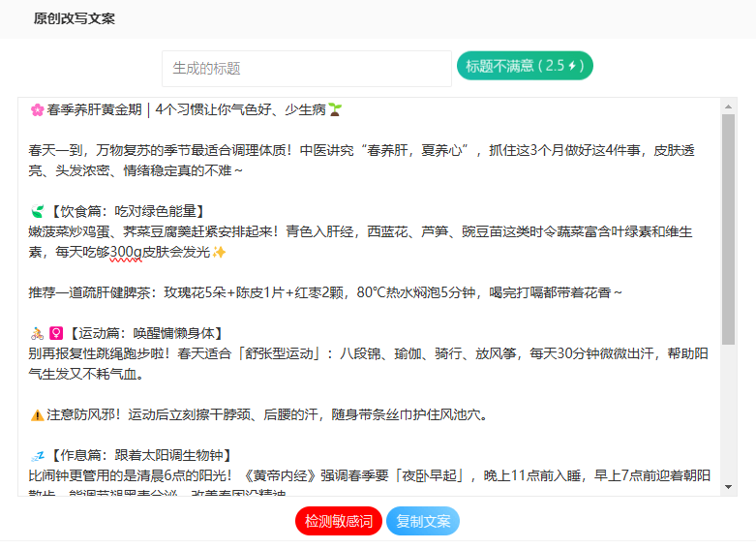Image resolution: width=756 pixels, height=549 pixels.
Task: Click the female sign emoji near 运动篇
Action: tap(55, 333)
